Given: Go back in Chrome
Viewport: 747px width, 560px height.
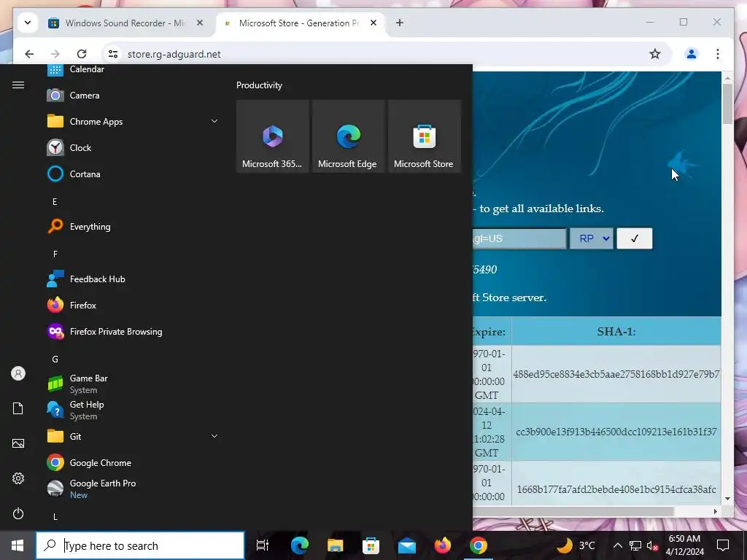Looking at the screenshot, I should (x=29, y=54).
